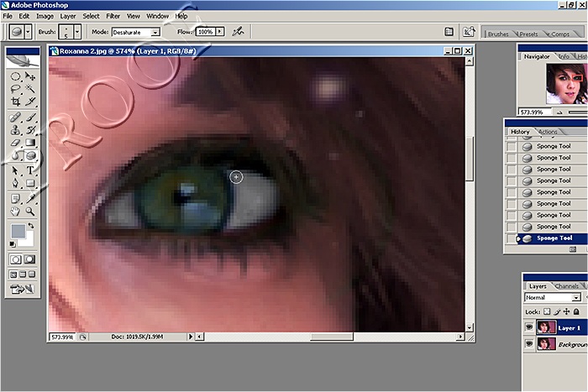
Task: Switch to Standard Mode editing
Action: pyautogui.click(x=15, y=259)
